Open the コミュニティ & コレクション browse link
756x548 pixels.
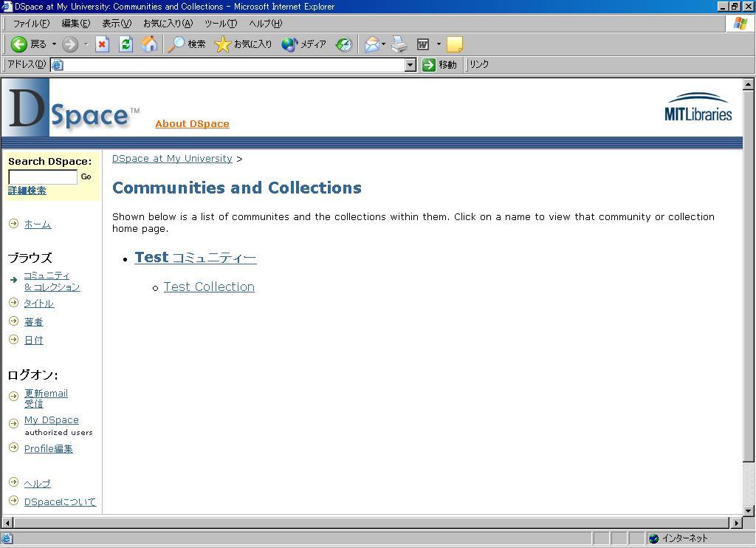click(52, 281)
